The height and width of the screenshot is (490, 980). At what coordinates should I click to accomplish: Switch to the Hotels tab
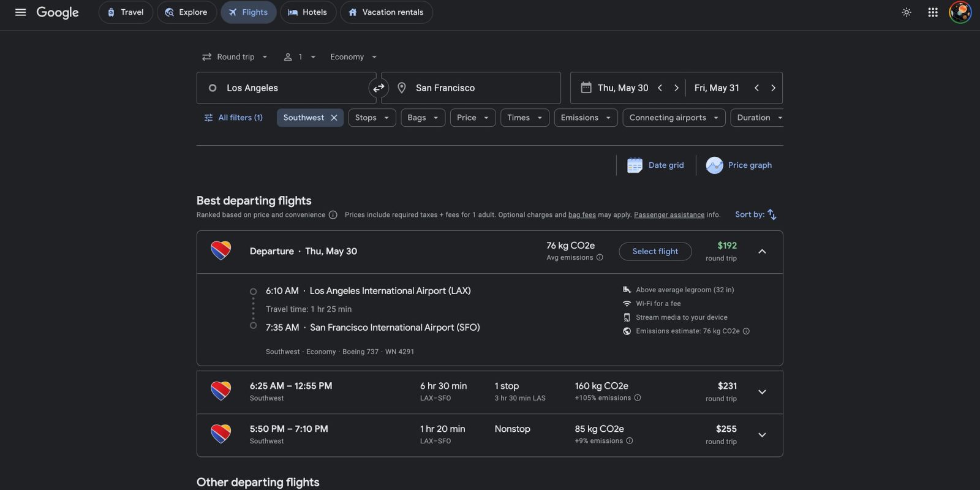click(x=308, y=12)
